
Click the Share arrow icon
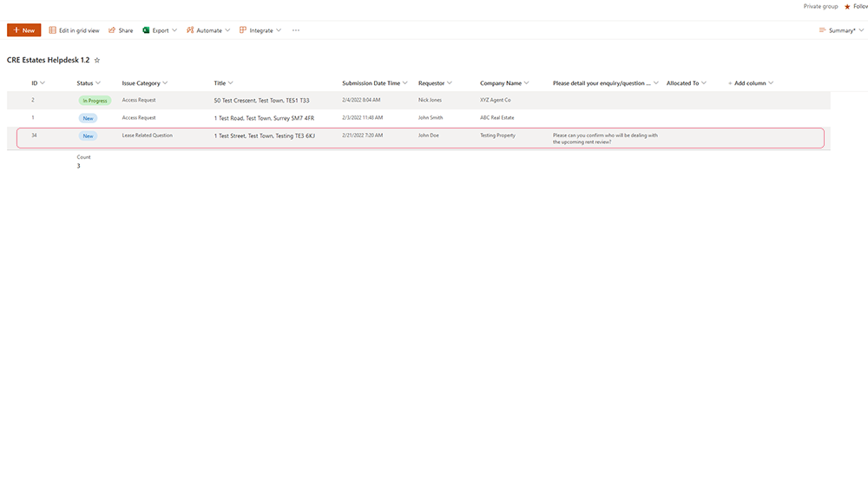[112, 30]
